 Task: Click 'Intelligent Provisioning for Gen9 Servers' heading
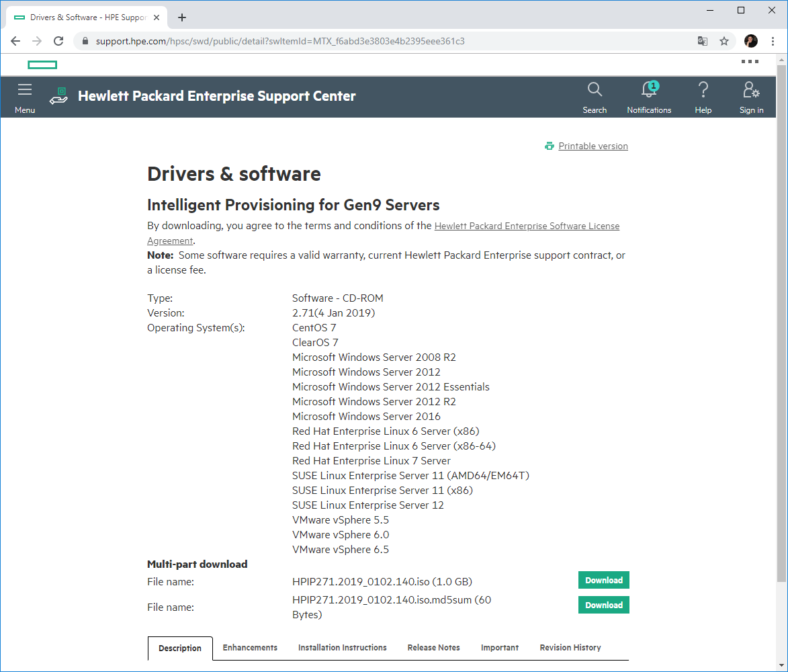pos(293,205)
